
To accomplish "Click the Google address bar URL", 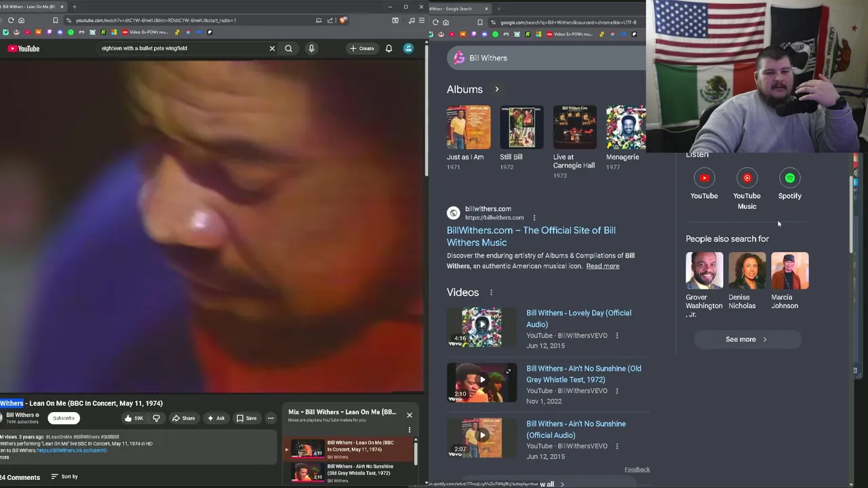I will (x=568, y=22).
